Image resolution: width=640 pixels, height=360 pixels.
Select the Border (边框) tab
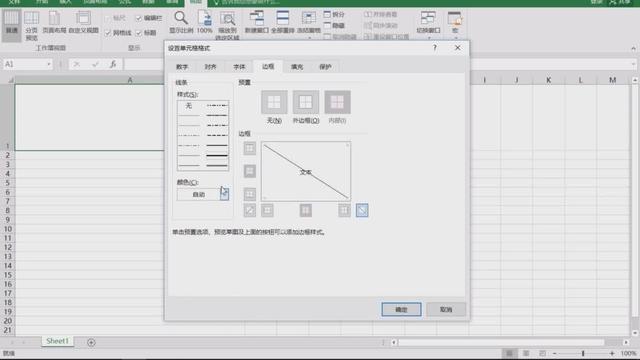click(268, 67)
